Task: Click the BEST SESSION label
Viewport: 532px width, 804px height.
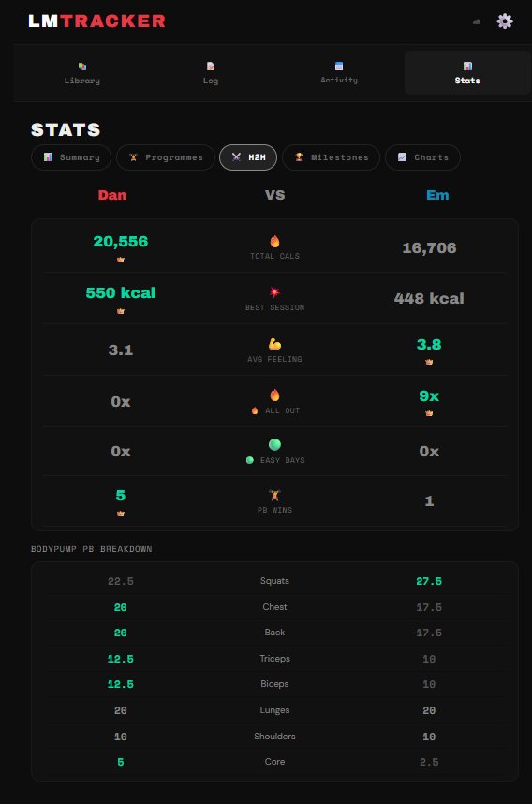Action: pos(274,307)
